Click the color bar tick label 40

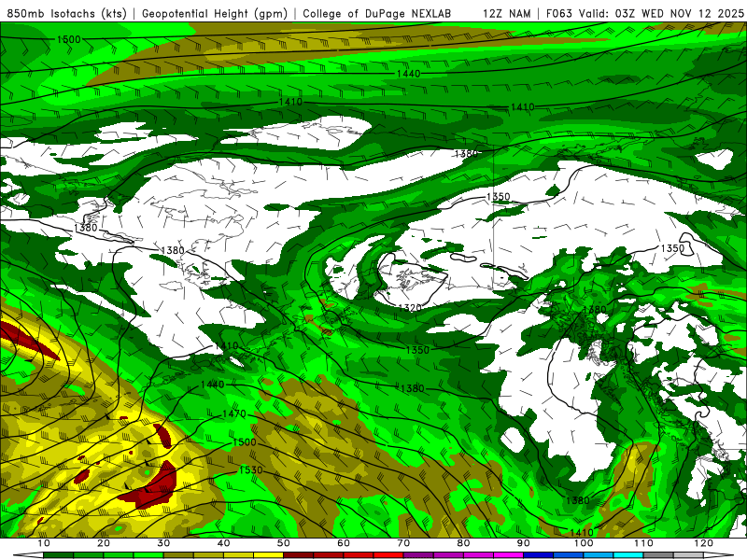(x=223, y=543)
